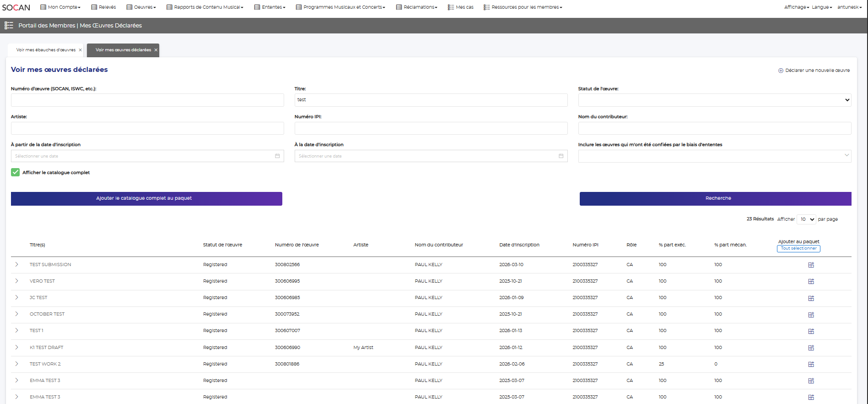This screenshot has height=404, width=868.
Task: Switch to Voir mes ébauches d'œuvres tab
Action: pyautogui.click(x=46, y=50)
